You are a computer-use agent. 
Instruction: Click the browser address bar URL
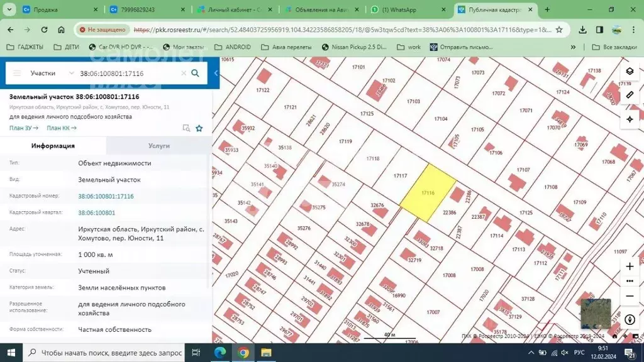pyautogui.click(x=343, y=30)
